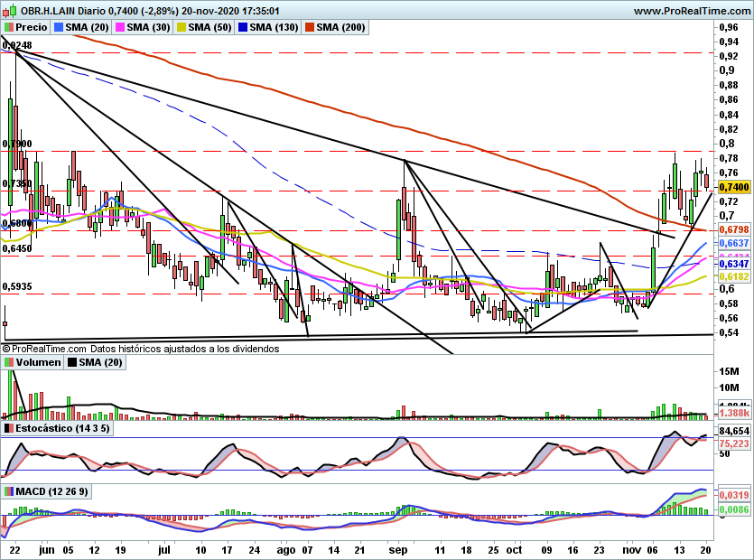Click the SMA (200) red legend icon
Viewport: 754px width, 560px height.
coord(310,27)
